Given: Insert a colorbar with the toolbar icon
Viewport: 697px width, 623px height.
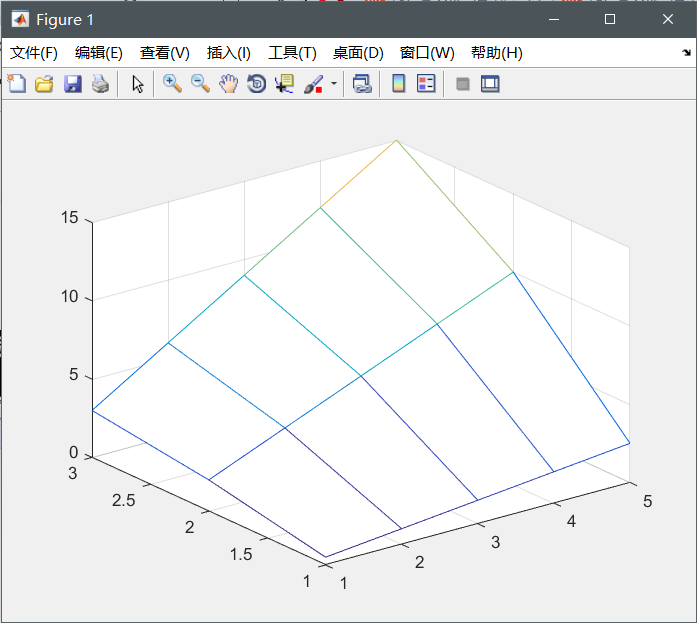Looking at the screenshot, I should point(399,84).
